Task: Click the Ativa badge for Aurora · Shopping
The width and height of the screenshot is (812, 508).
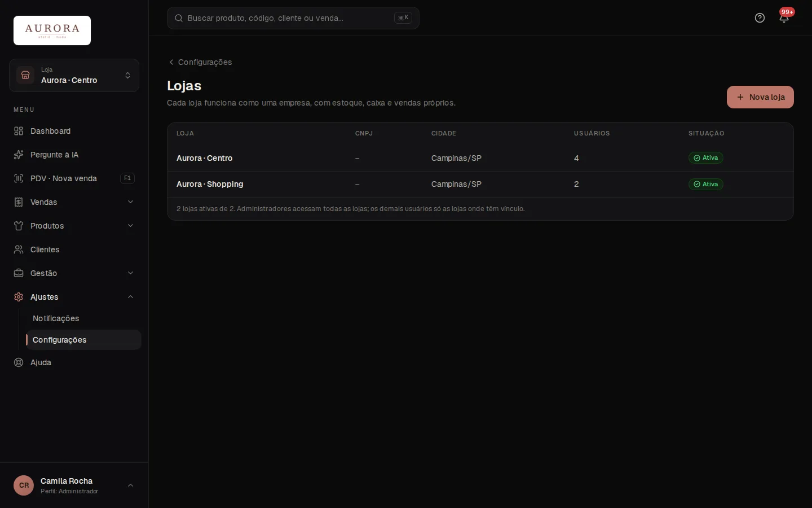Action: 705,184
